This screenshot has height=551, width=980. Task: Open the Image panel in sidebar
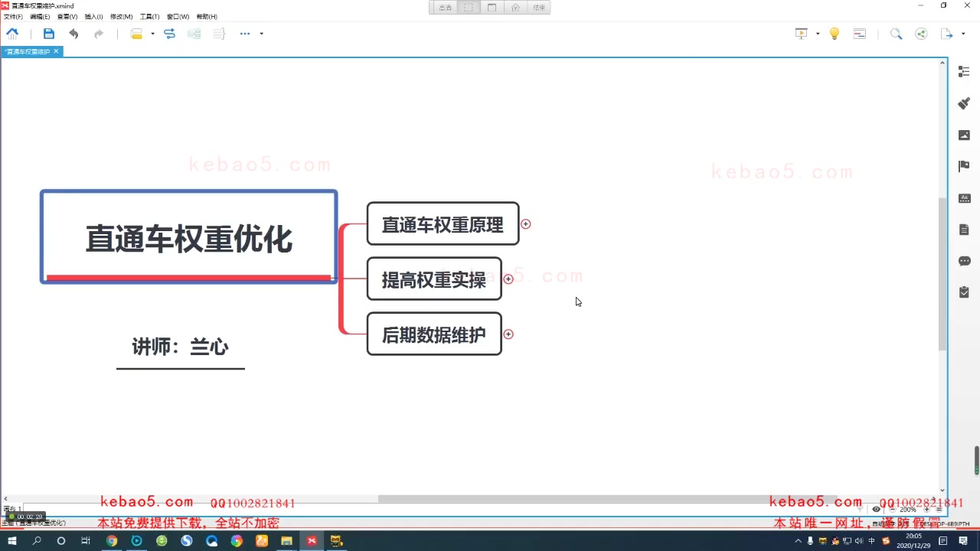964,135
